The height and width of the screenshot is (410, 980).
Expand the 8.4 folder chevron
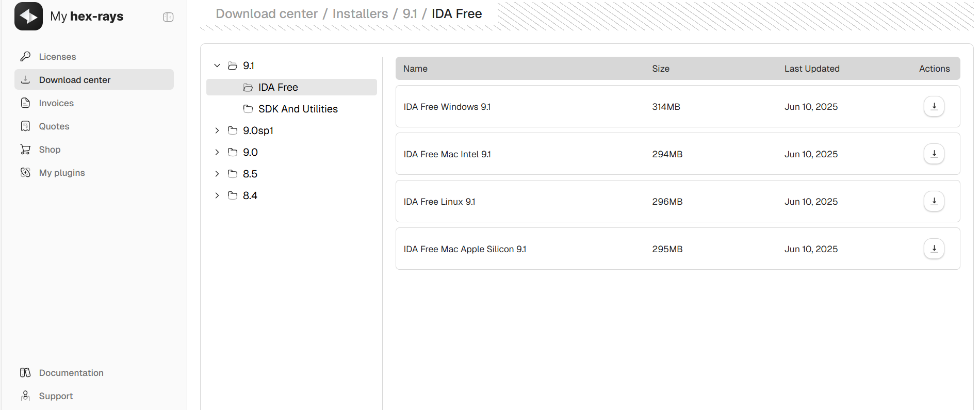click(217, 195)
